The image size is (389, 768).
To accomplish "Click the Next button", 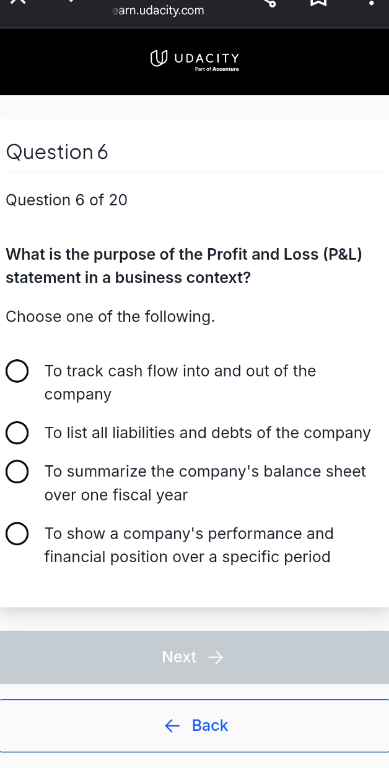I will coord(194,657).
